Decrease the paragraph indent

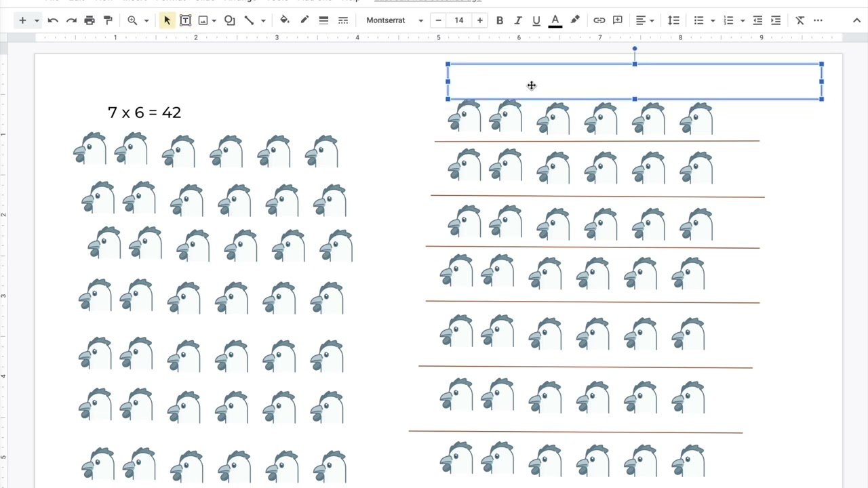(758, 20)
